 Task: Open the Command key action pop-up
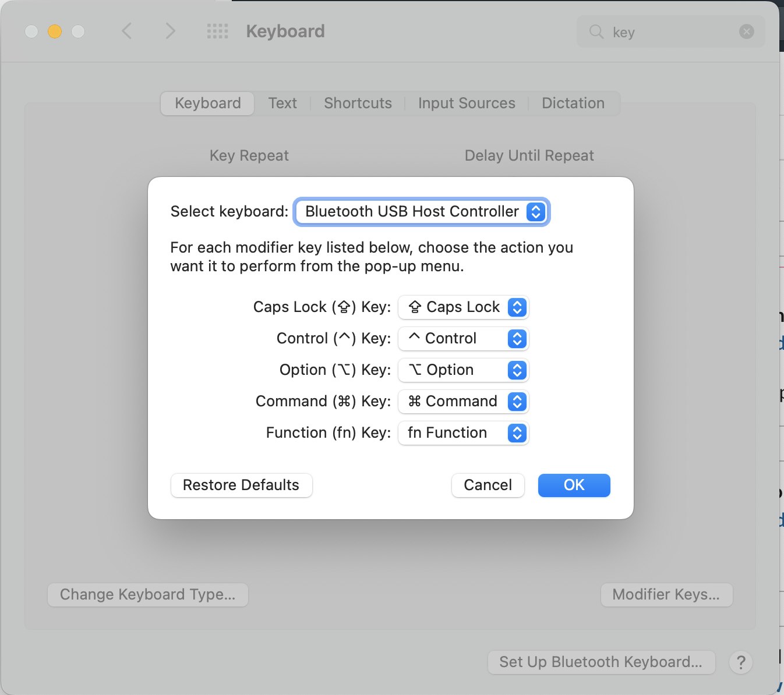[x=463, y=402]
